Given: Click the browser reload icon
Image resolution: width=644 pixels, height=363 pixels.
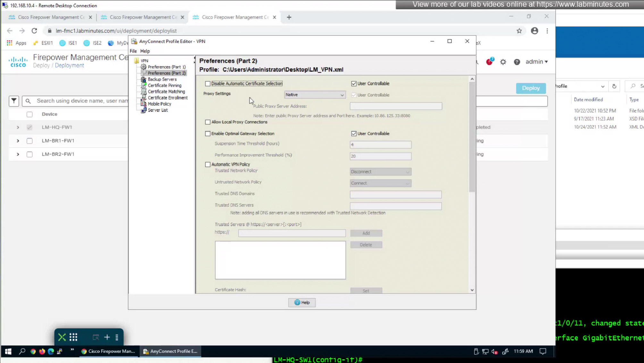Looking at the screenshot, I should click(34, 31).
